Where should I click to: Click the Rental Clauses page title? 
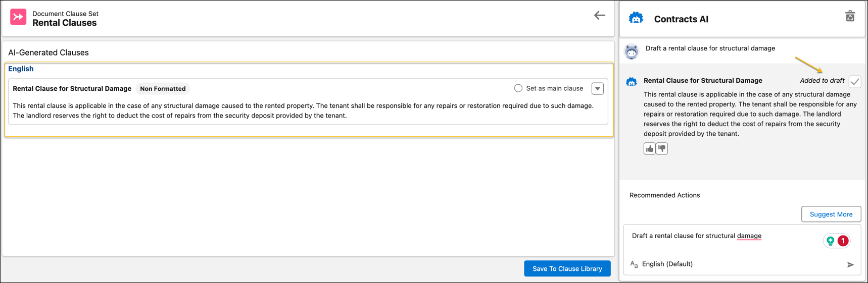click(x=65, y=23)
